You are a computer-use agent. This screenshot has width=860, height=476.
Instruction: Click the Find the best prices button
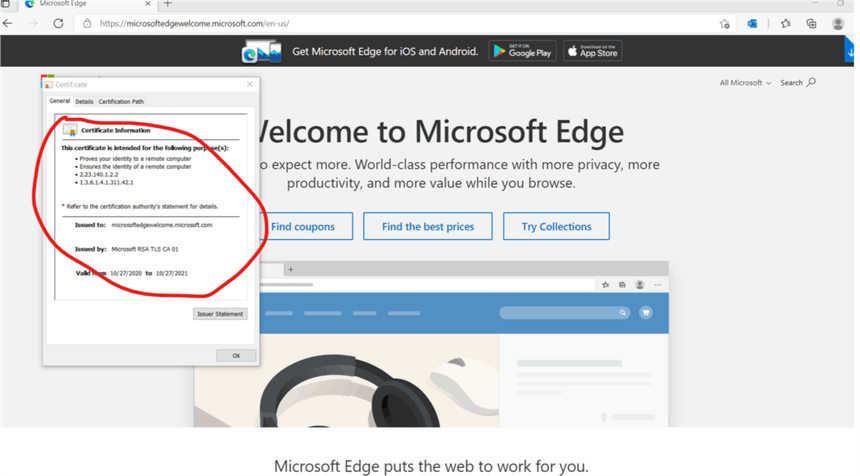[428, 227]
